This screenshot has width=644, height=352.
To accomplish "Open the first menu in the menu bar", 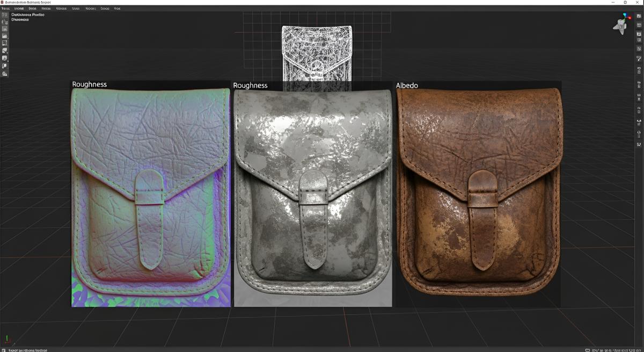I will point(5,9).
